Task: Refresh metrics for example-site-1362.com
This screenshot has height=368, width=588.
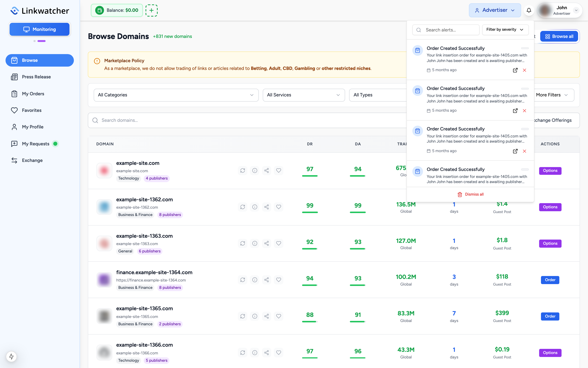Action: (x=243, y=207)
